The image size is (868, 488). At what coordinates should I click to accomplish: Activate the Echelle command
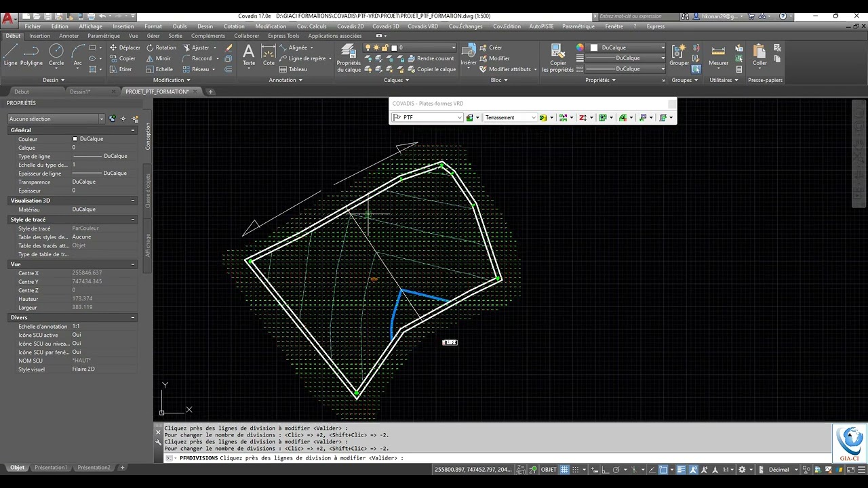point(159,69)
